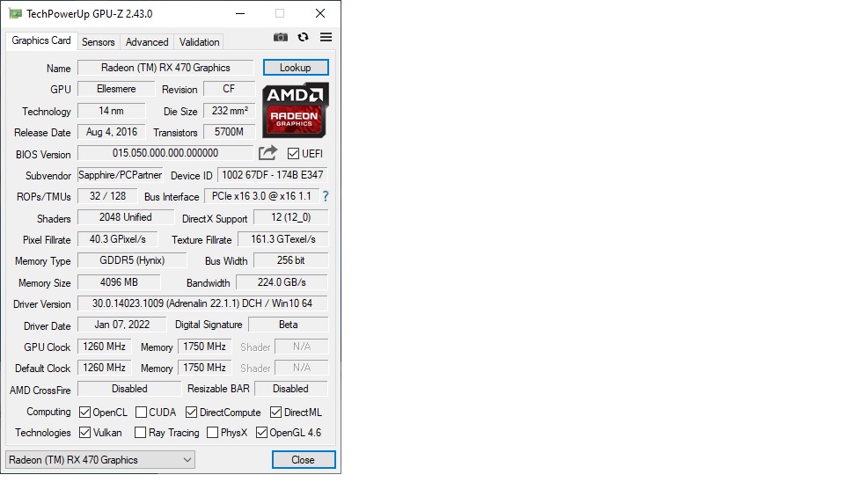Switch to the Advanced tab
The width and height of the screenshot is (850, 504).
[x=147, y=41]
